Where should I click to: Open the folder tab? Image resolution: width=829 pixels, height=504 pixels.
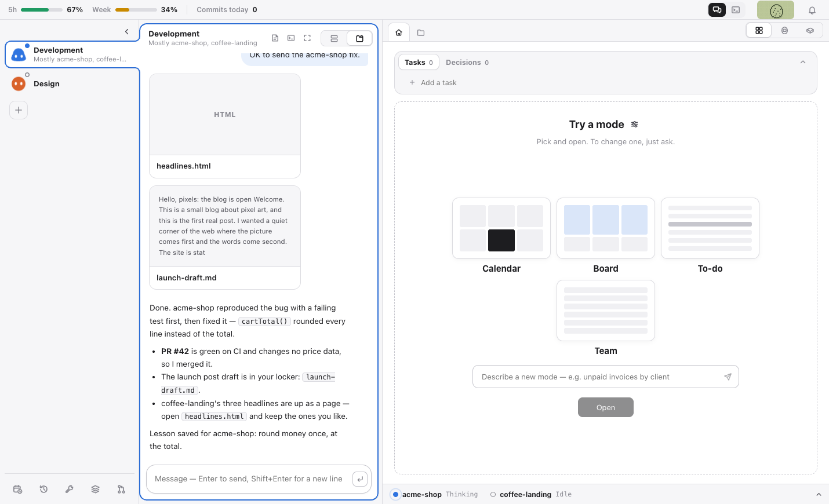coord(421,32)
